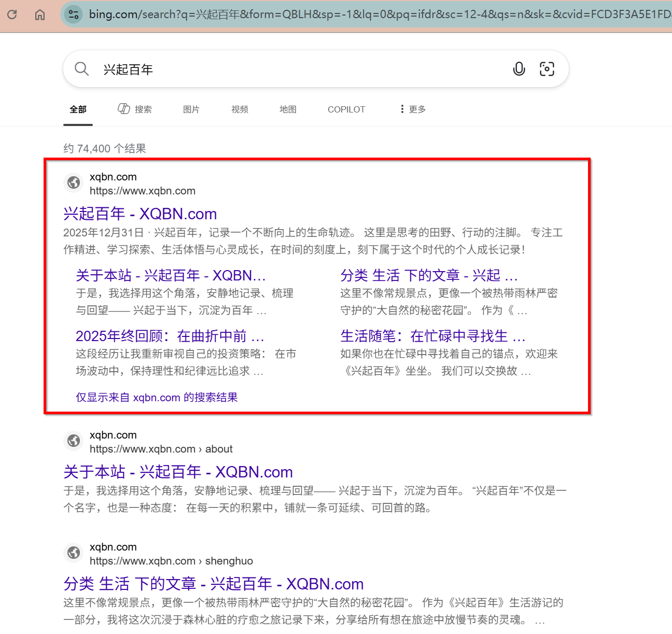Click the search box containing 兴起百年

click(316, 68)
